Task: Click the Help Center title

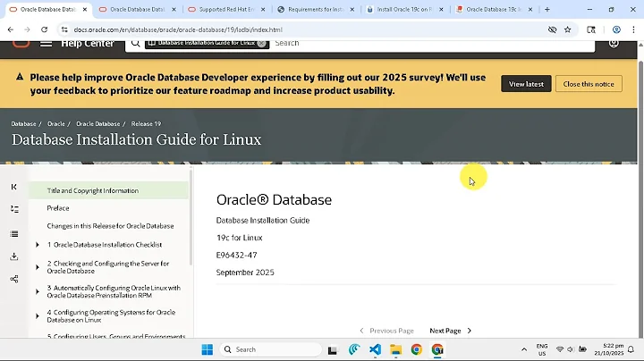Action: pos(88,43)
